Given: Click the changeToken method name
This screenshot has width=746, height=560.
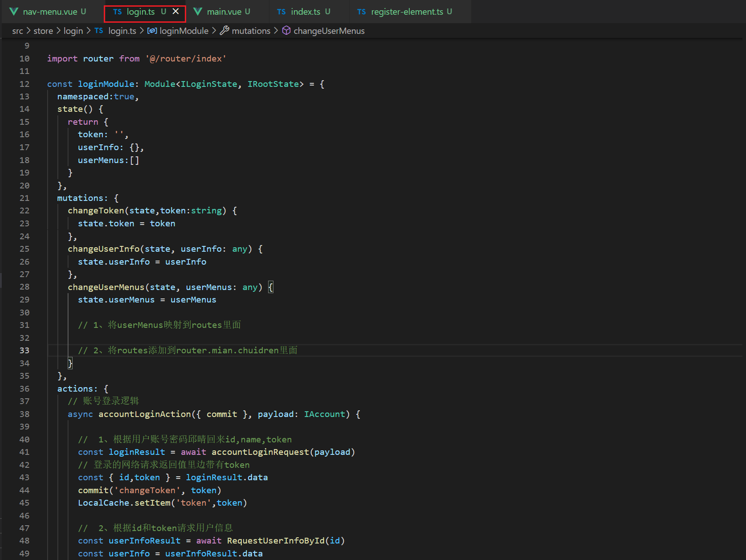Looking at the screenshot, I should point(96,211).
